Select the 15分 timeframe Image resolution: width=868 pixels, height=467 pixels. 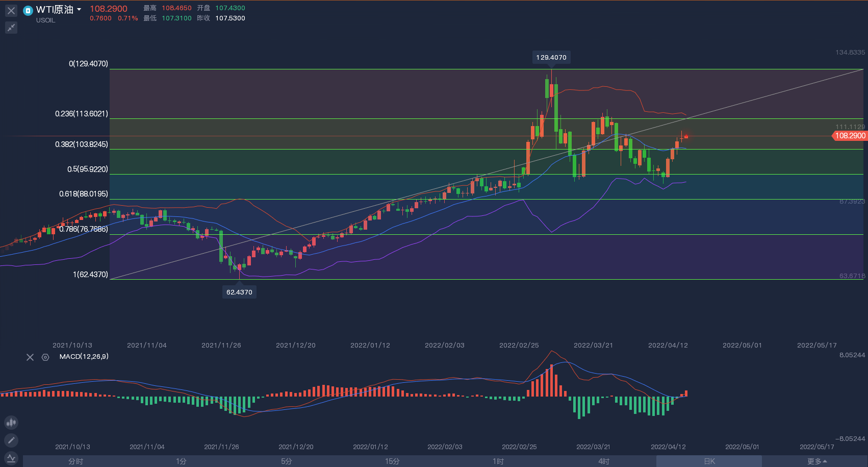(x=392, y=461)
